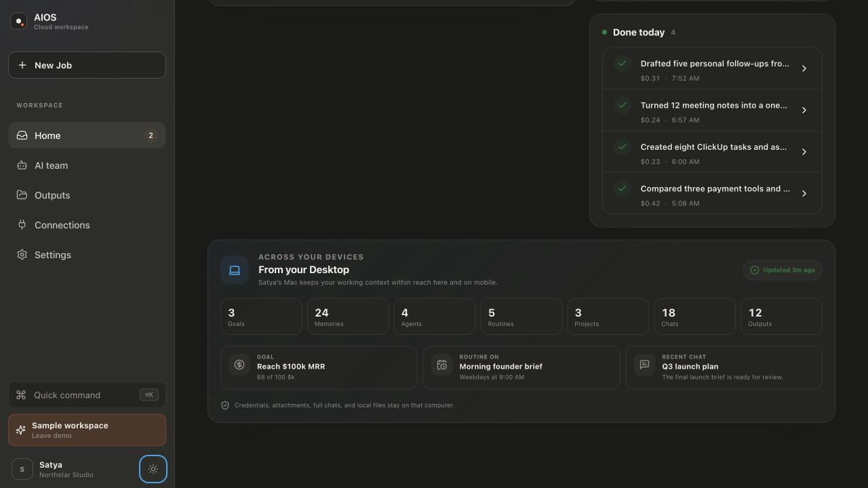Focus the Quick command field
Viewport: 868px width, 488px height.
pyautogui.click(x=87, y=395)
